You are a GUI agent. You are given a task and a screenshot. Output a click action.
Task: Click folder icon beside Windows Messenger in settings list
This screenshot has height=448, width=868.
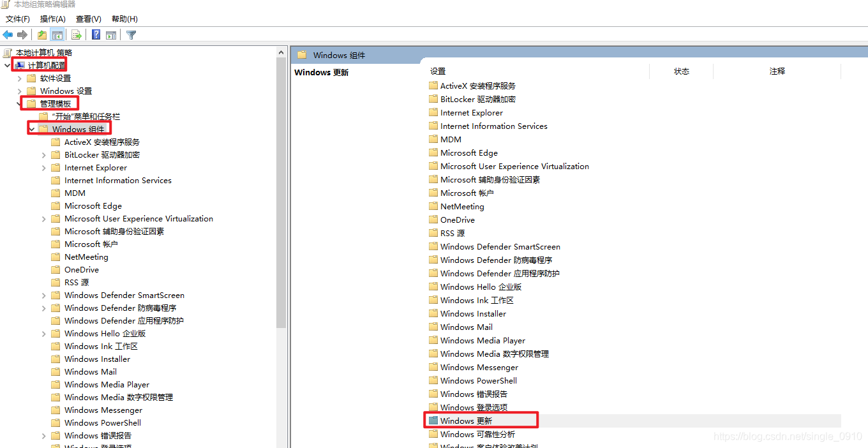433,367
